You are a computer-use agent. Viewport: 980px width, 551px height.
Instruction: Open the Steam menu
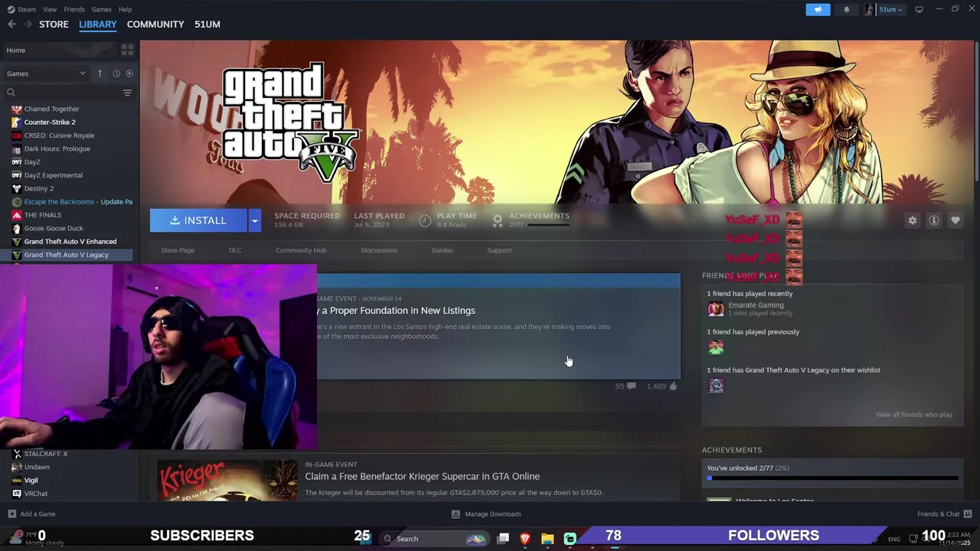coord(21,9)
